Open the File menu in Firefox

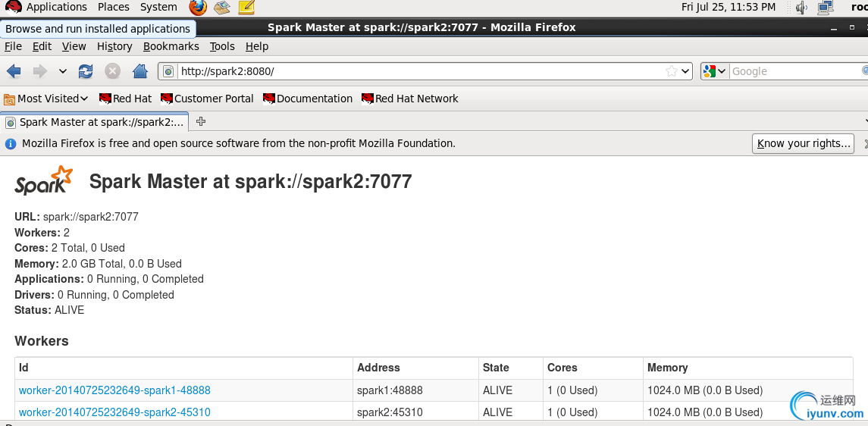click(x=14, y=46)
